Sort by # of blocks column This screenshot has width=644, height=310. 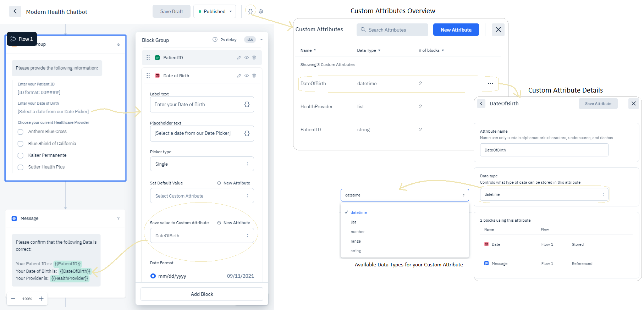tap(431, 50)
